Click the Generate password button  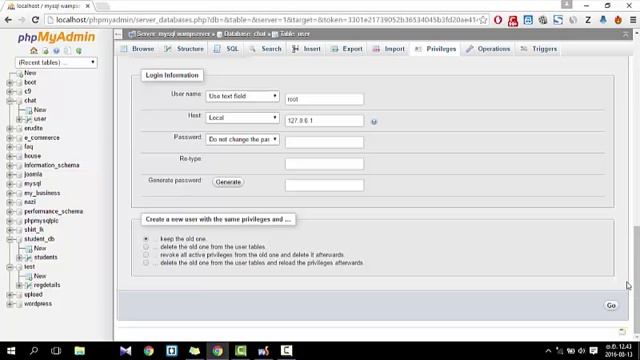228,182
